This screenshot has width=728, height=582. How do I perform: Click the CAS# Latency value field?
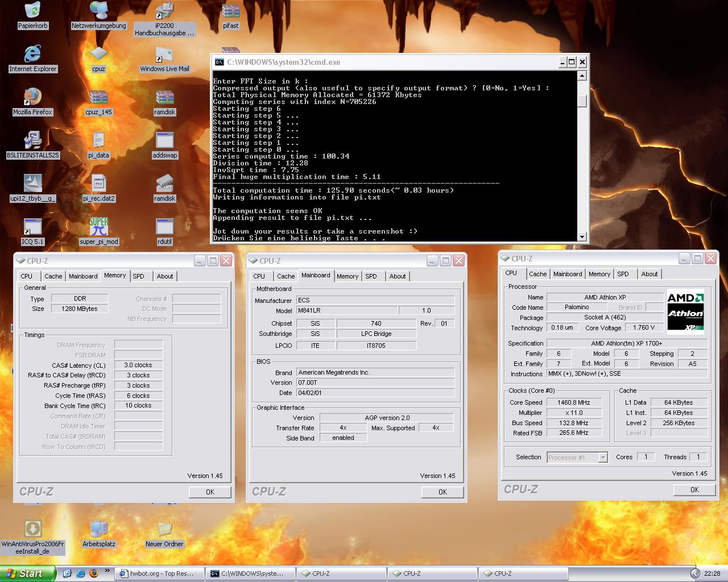(138, 365)
